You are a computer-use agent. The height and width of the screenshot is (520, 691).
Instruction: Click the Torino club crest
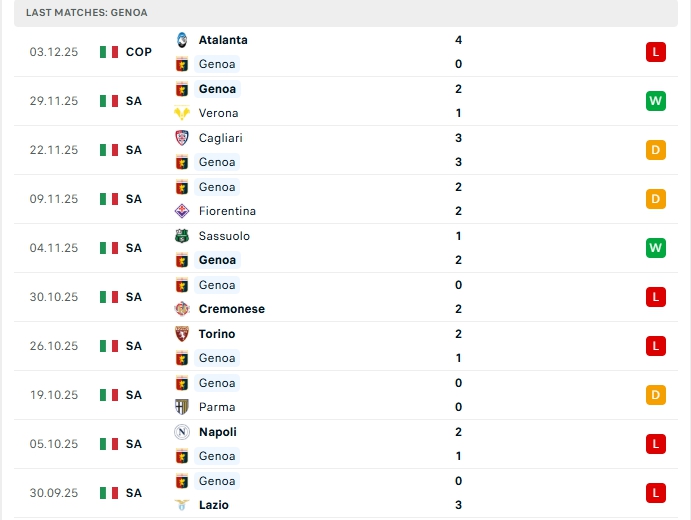click(x=182, y=334)
